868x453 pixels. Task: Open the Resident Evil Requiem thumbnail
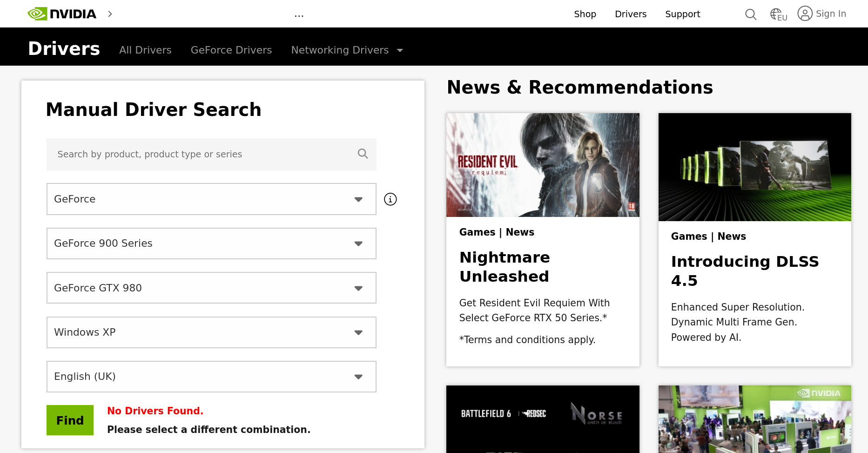tap(543, 165)
